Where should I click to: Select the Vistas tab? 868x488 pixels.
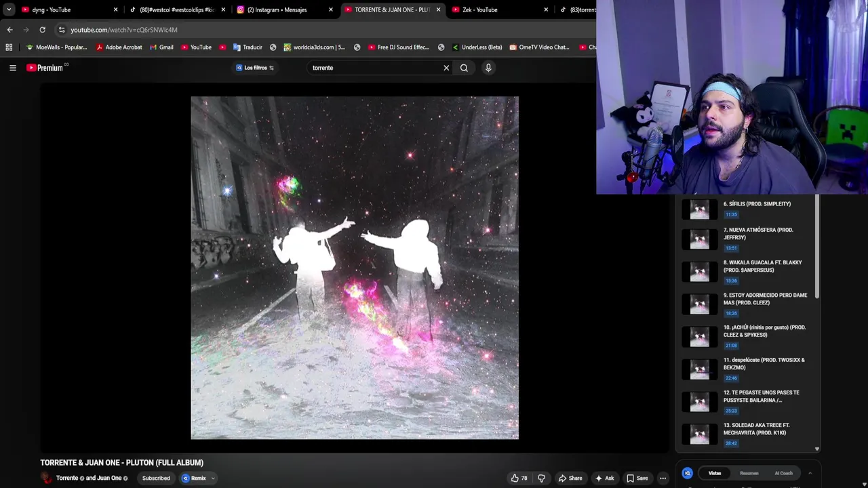pos(715,473)
